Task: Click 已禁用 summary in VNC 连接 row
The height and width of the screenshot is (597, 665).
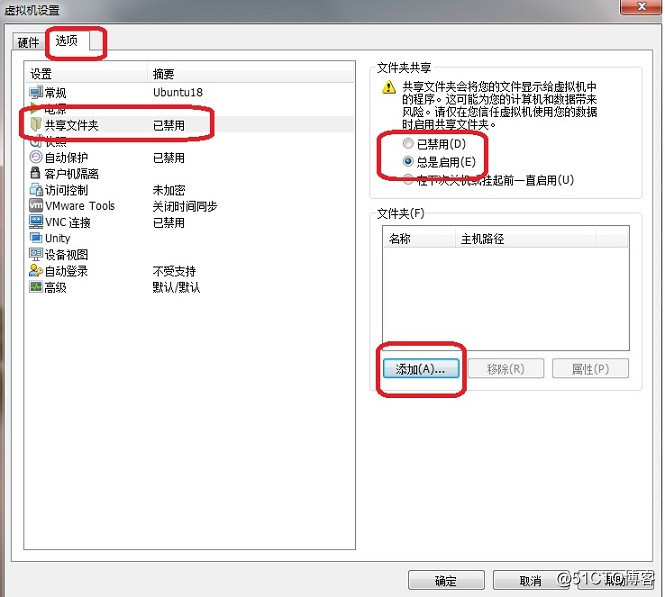Action: click(x=169, y=222)
